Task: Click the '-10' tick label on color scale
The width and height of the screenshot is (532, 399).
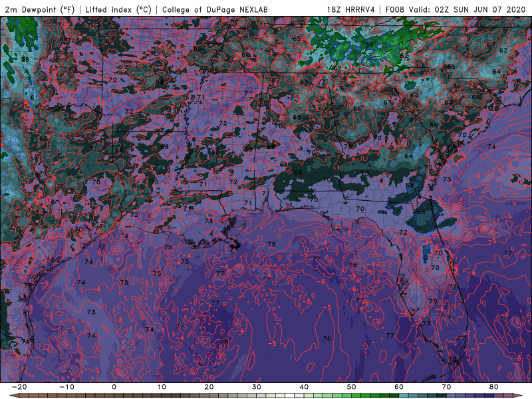Action: (x=66, y=387)
